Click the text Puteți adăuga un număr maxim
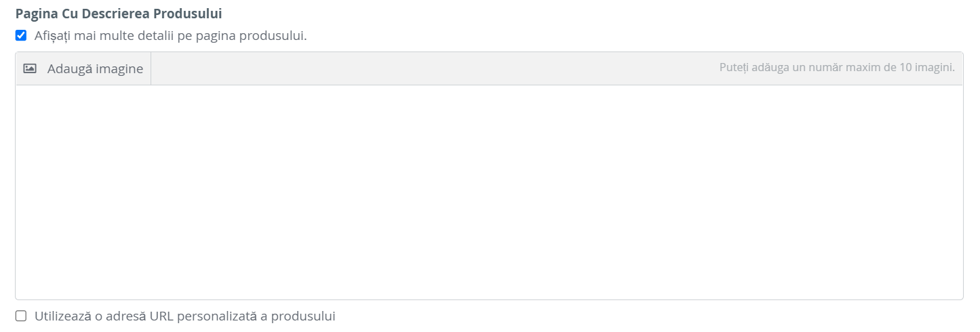The width and height of the screenshot is (980, 332). [785, 68]
